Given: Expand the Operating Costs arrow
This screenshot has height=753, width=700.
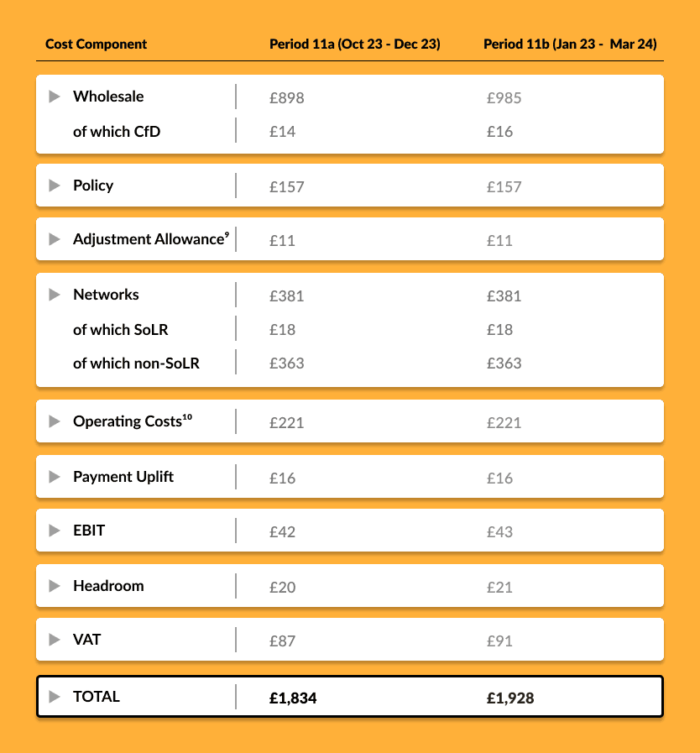Looking at the screenshot, I should [55, 421].
